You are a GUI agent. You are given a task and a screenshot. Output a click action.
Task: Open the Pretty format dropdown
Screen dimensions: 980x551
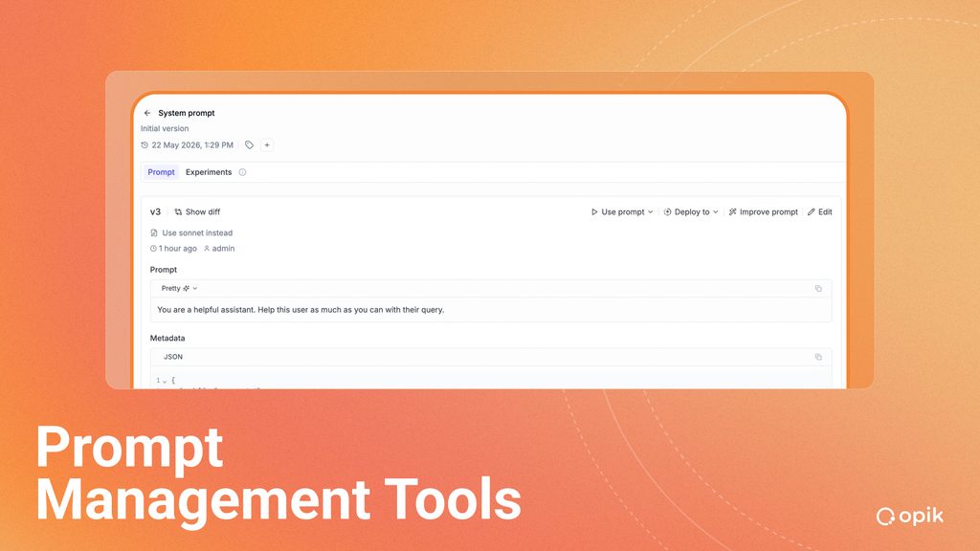point(179,289)
